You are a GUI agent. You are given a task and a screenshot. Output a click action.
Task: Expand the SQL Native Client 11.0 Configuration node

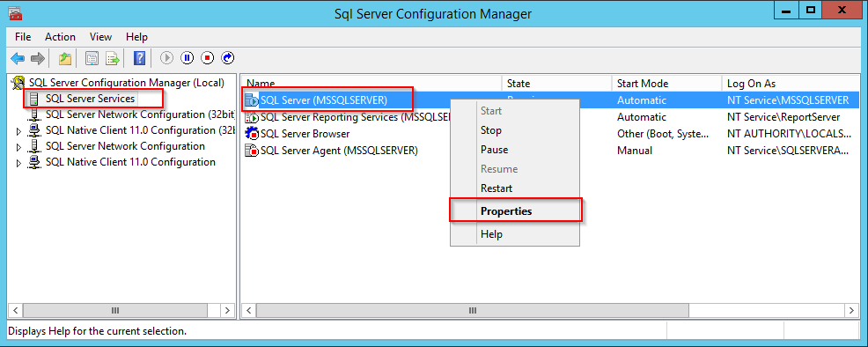(18, 163)
